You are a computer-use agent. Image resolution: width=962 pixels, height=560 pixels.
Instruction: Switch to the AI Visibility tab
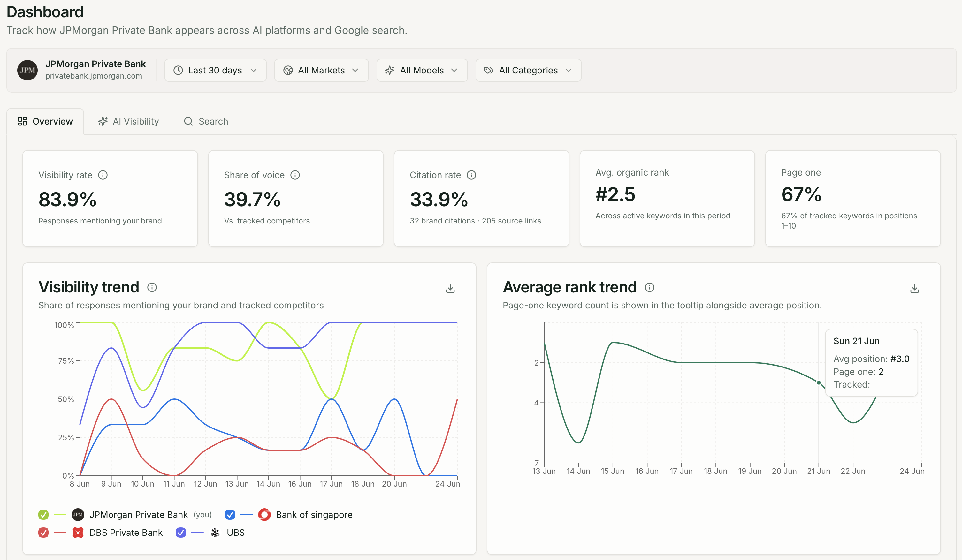point(128,121)
